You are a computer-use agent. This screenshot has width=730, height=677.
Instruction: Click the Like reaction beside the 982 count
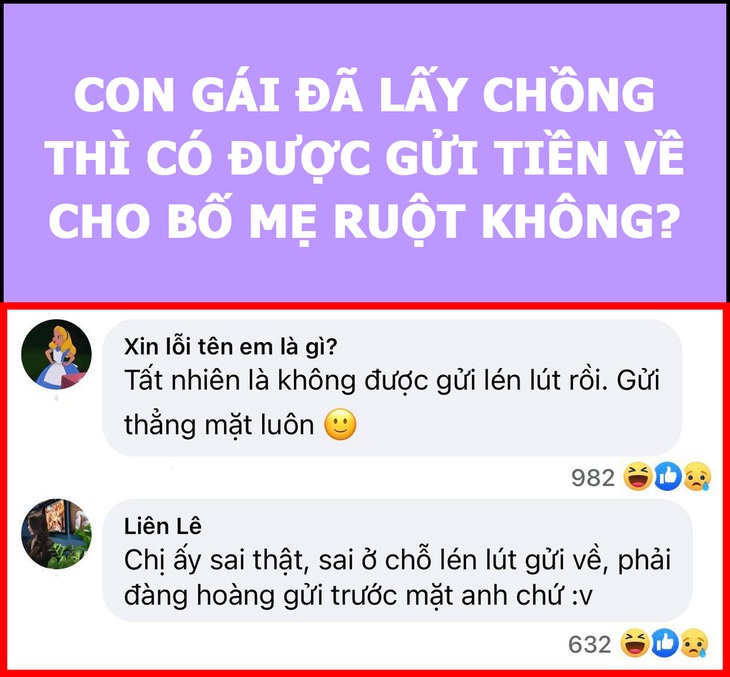(x=668, y=476)
